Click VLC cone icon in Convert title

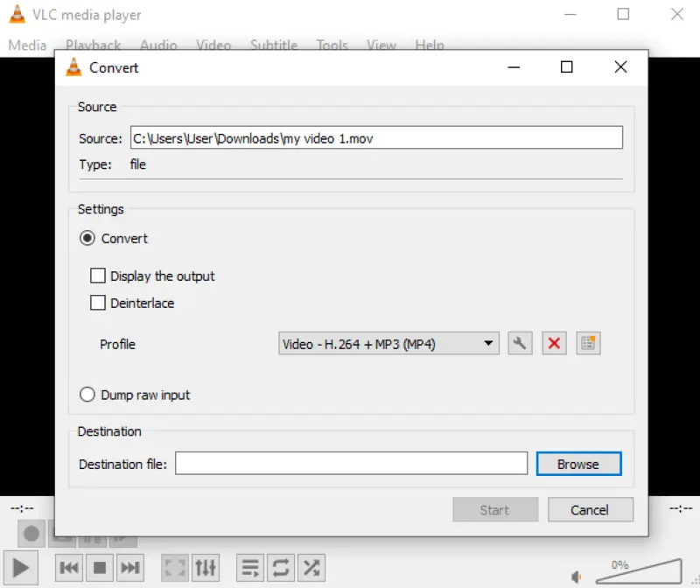tap(73, 67)
